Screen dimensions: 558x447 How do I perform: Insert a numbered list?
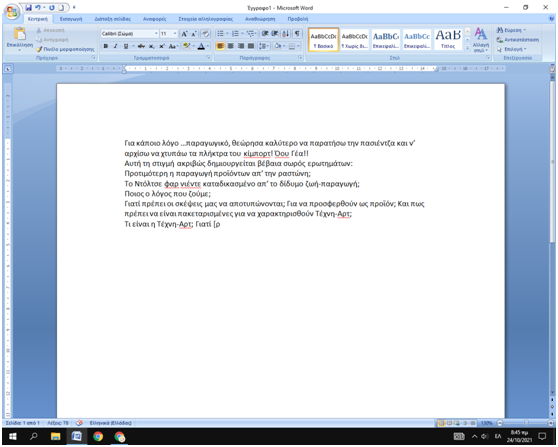pyautogui.click(x=235, y=34)
